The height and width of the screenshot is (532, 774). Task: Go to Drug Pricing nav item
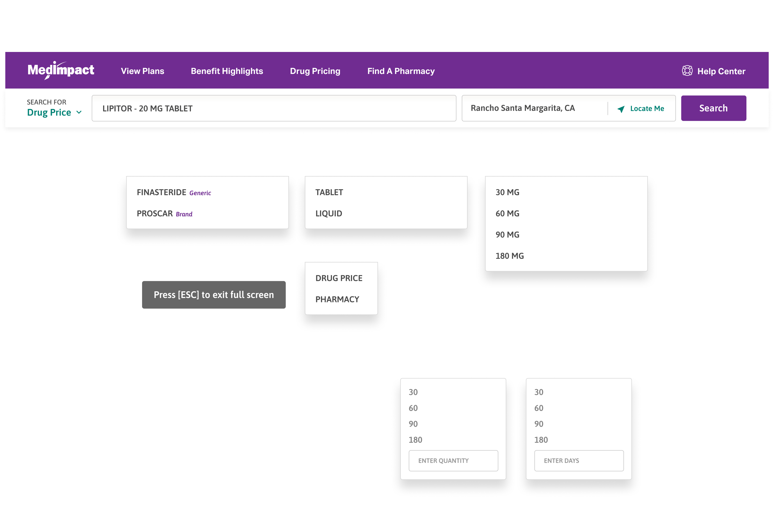315,71
